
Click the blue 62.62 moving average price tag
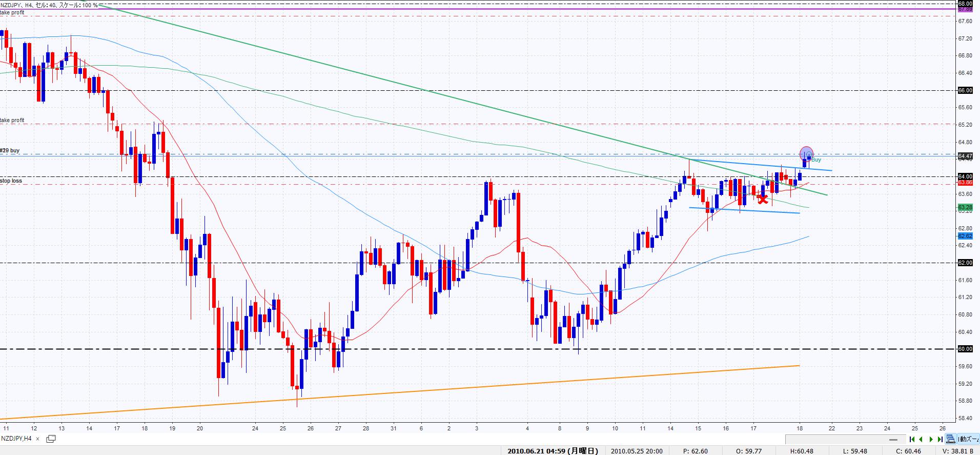click(x=965, y=236)
